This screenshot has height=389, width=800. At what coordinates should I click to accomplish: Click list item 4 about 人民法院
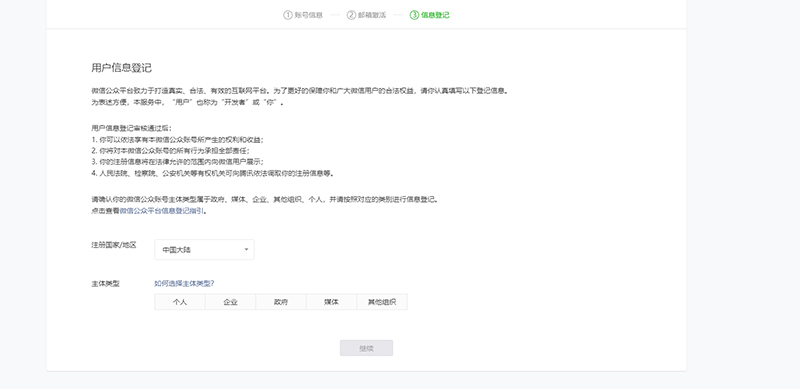213,173
